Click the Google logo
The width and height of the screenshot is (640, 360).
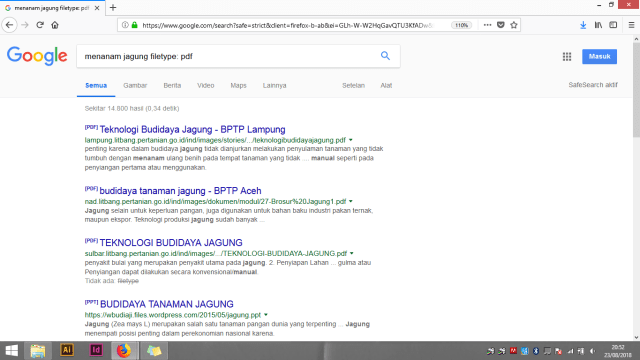(x=37, y=56)
